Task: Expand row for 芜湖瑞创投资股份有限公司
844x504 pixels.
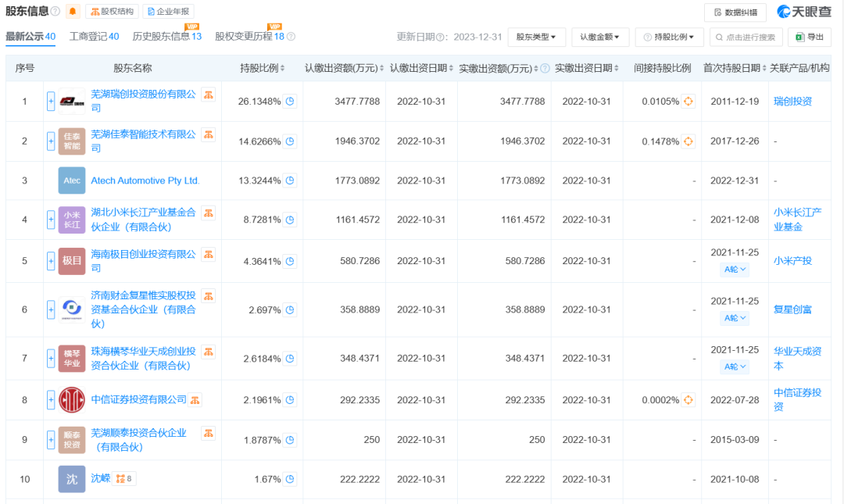Action: coord(51,102)
